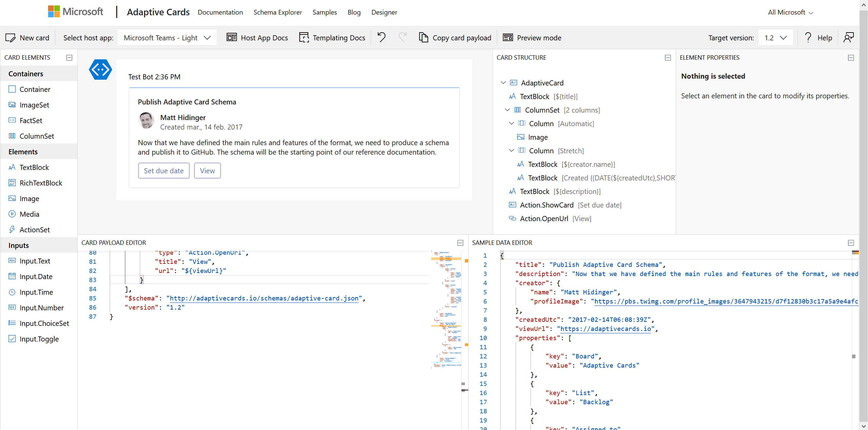Click Matt Hidinger's profile picture
The width and height of the screenshot is (868, 430).
146,121
